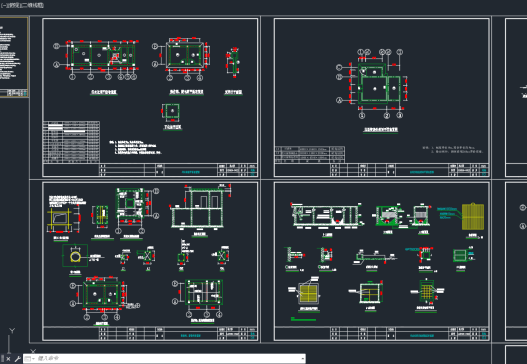
Task: Select the yellow ribbed panel in bottom-right sheet
Action: 473,217
